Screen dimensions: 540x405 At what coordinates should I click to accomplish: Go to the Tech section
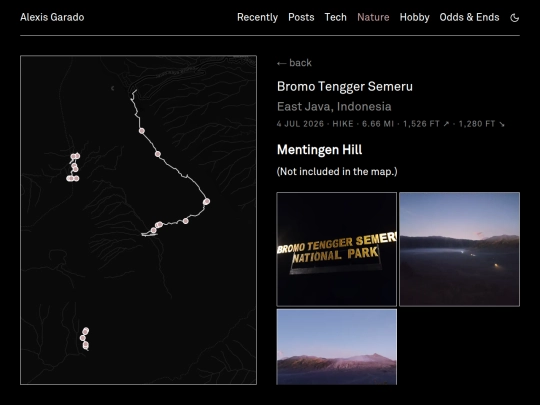click(x=335, y=17)
